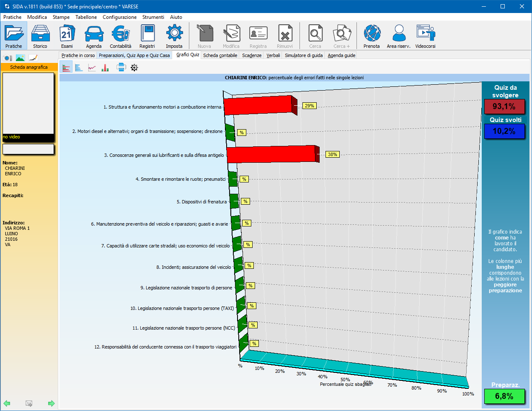The image size is (532, 411).
Task: Click the printer icon above the chart
Action: 121,68
